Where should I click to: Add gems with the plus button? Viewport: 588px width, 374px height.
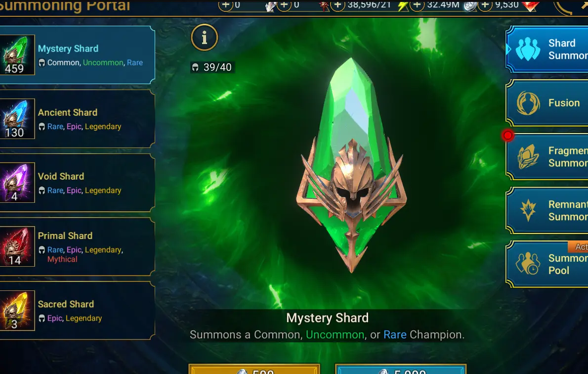point(485,5)
